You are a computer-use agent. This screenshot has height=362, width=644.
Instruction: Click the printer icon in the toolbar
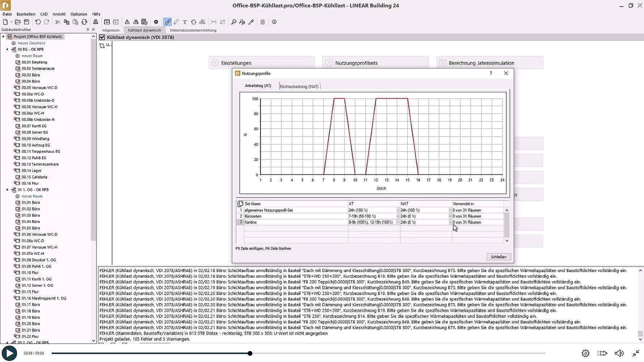[96, 22]
